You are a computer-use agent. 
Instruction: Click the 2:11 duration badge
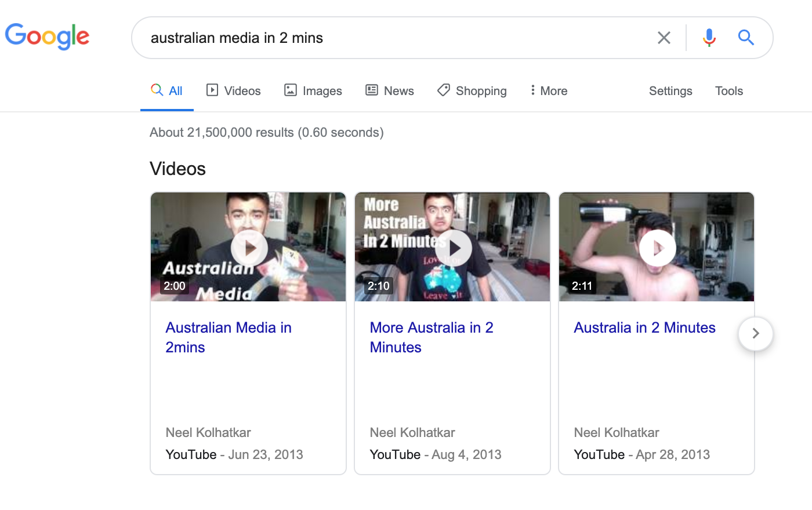[582, 286]
